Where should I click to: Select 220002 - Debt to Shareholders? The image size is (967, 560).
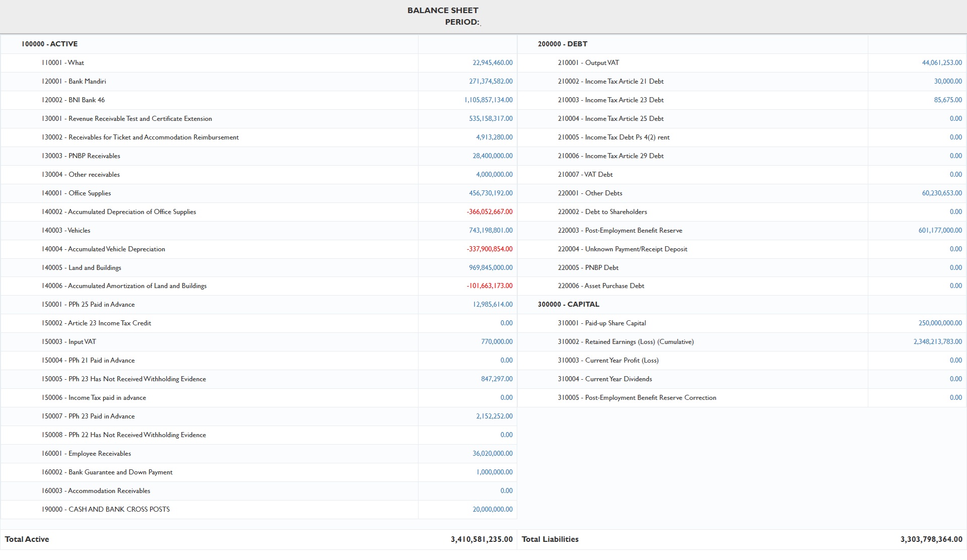602,212
